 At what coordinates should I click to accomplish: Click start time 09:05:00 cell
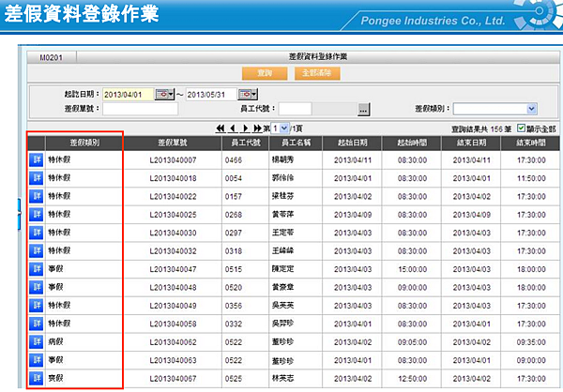tap(412, 342)
